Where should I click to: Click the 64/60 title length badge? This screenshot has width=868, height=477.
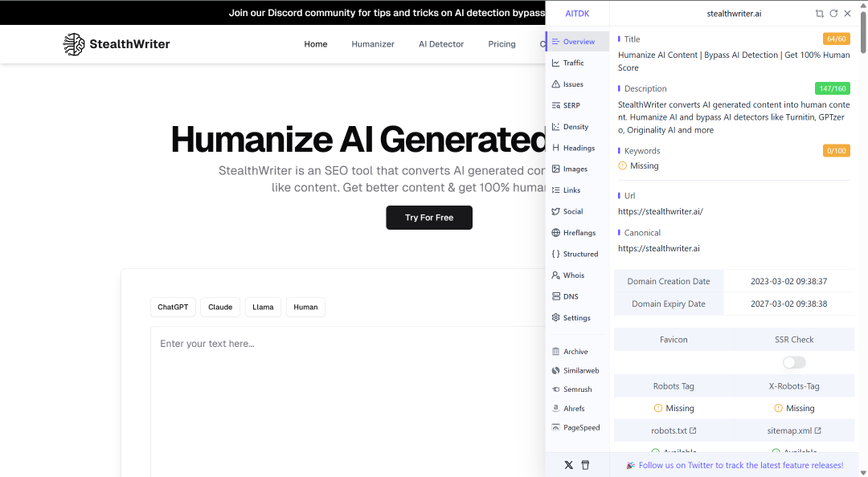point(836,39)
